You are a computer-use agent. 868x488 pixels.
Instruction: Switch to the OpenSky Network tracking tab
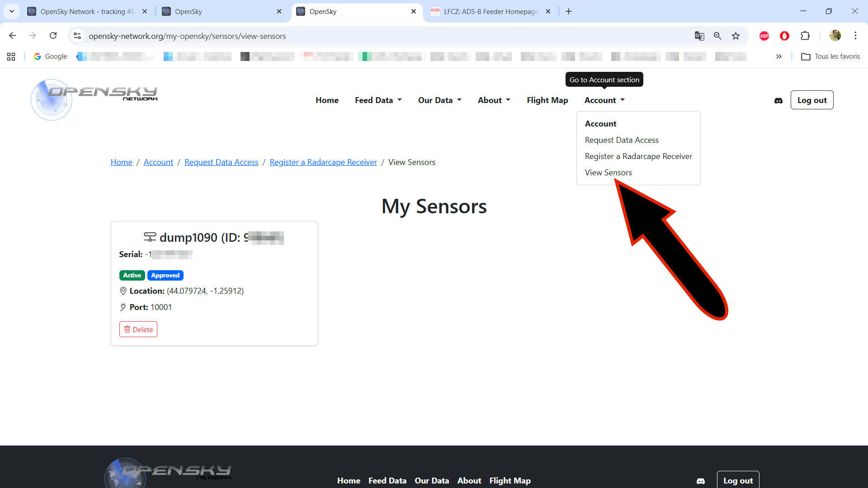pyautogui.click(x=87, y=11)
